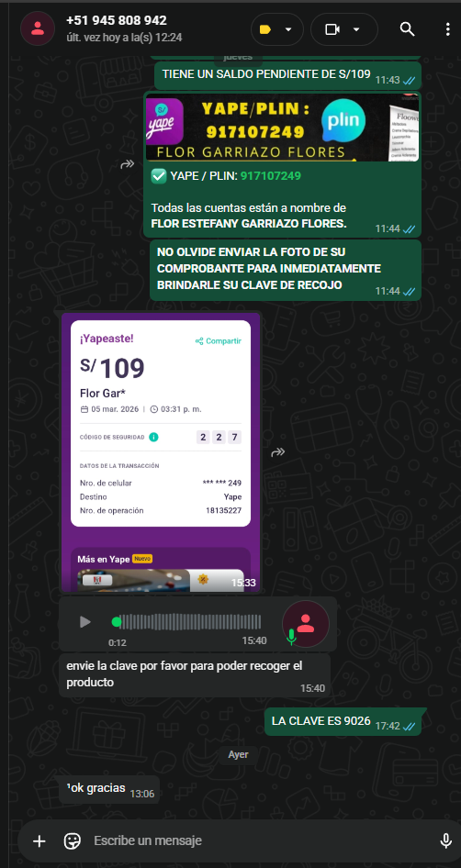Forward the Yapeaste receipt image

click(x=277, y=452)
